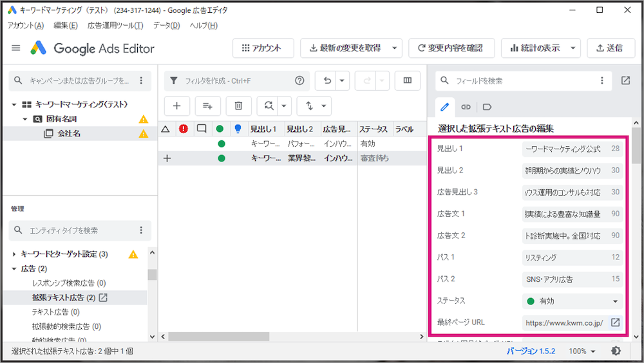Image resolution: width=644 pixels, height=363 pixels.
Task: Switch to the link URL options tab
Action: click(x=466, y=107)
